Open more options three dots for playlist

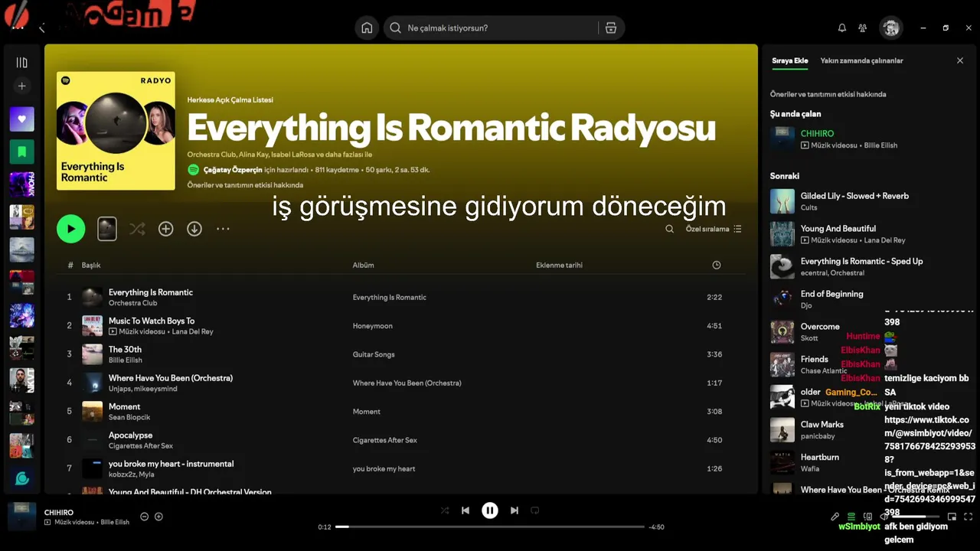tap(223, 229)
